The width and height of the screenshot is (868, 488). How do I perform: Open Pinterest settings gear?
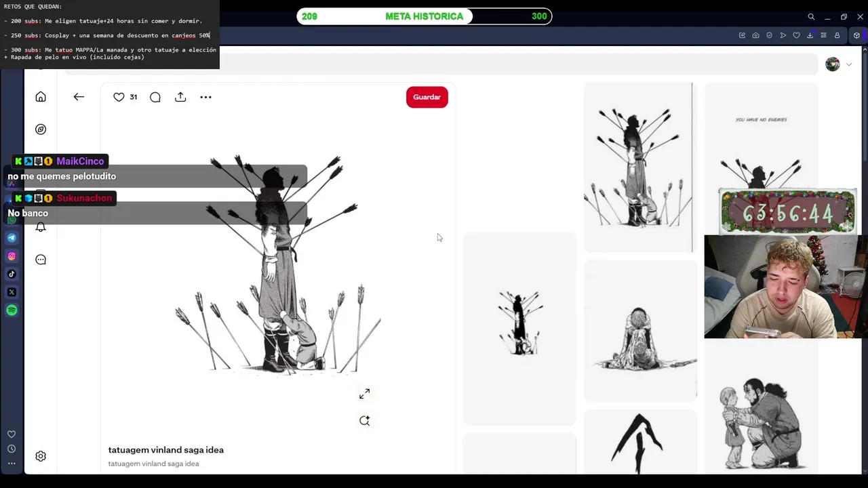pyautogui.click(x=41, y=456)
